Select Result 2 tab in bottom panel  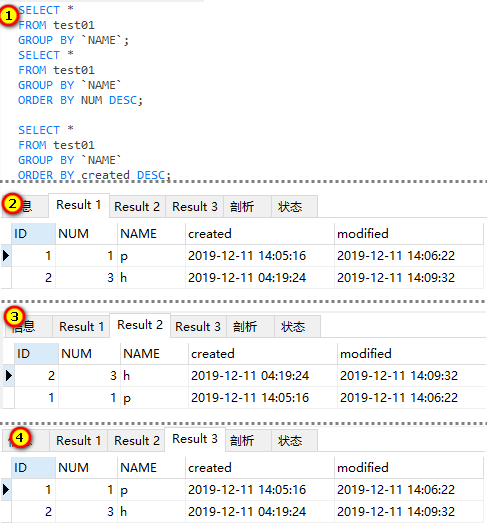(x=137, y=440)
